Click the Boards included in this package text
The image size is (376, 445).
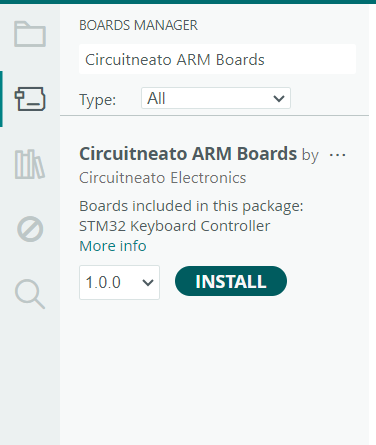(191, 206)
